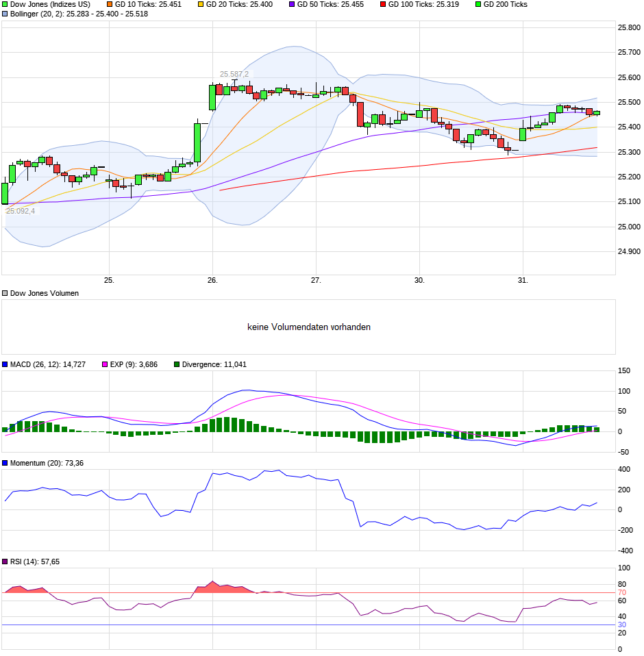Click the Dow Jones Volumen legend swatch
Viewport: 644px width, 656px height.
point(5,294)
